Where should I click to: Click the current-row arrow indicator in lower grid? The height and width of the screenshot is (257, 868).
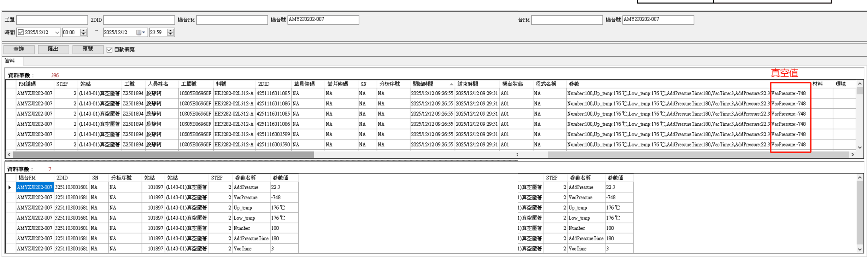click(10, 187)
